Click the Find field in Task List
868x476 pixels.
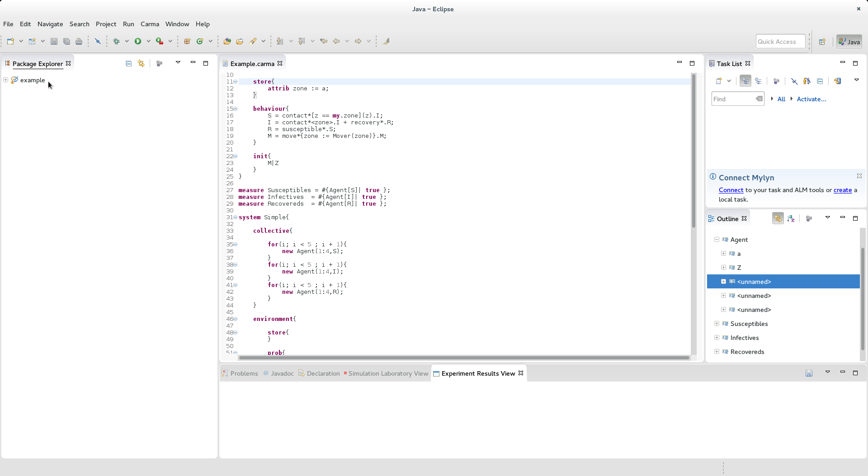(x=735, y=99)
